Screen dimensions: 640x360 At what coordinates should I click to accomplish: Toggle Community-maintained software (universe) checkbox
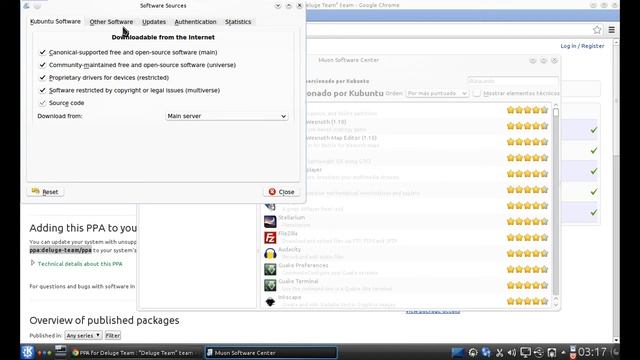(42, 65)
